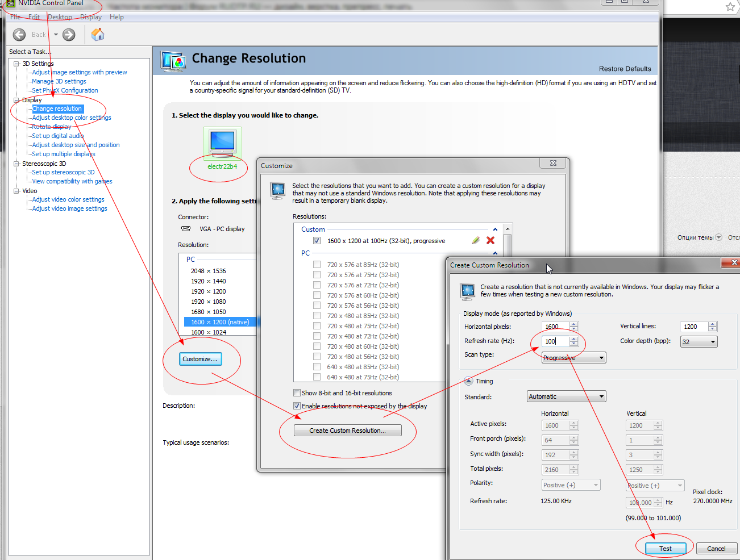
Task: Collapse the 3D Settings tree node
Action: (x=16, y=64)
